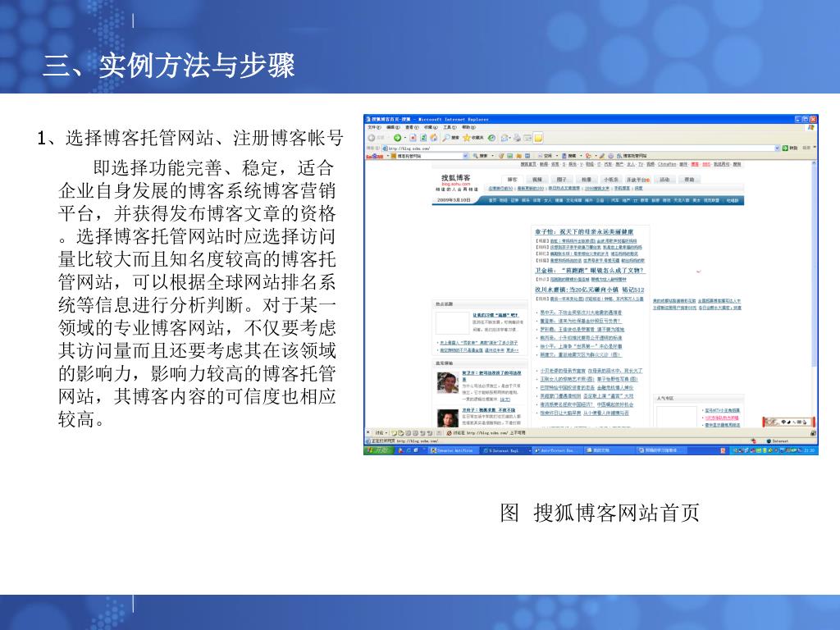This screenshot has height=630, width=840.
Task: Click the first blogger portrait photo thumbnail
Action: (x=448, y=382)
